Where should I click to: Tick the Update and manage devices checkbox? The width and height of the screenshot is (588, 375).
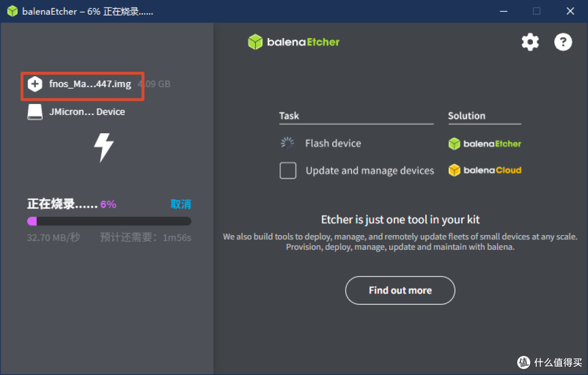point(287,170)
